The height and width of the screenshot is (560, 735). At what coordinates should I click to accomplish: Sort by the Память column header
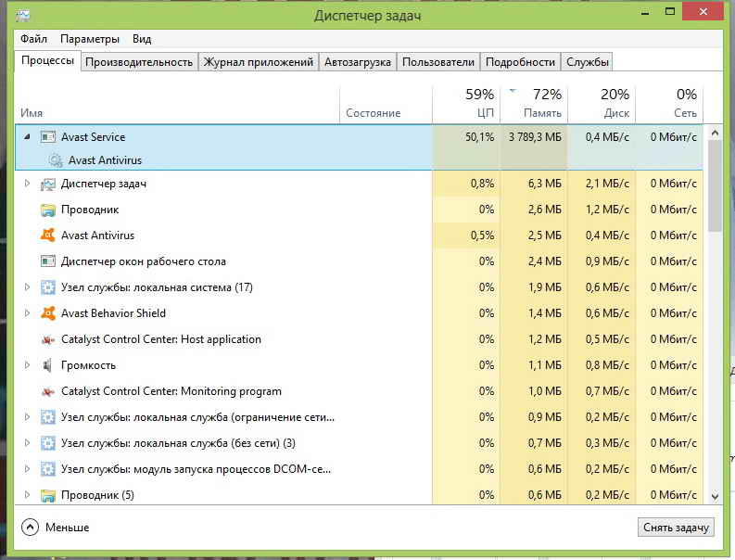pyautogui.click(x=534, y=104)
